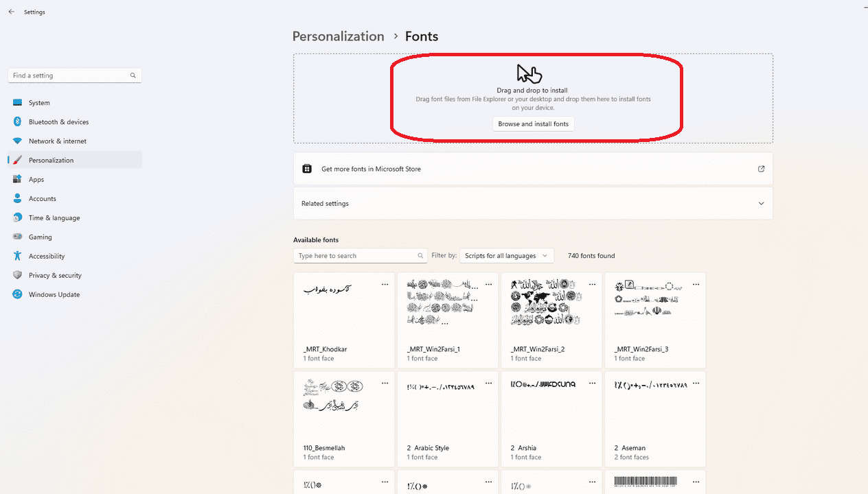This screenshot has width=868, height=494.
Task: Click Personalization in the breadcrumb
Action: (338, 36)
